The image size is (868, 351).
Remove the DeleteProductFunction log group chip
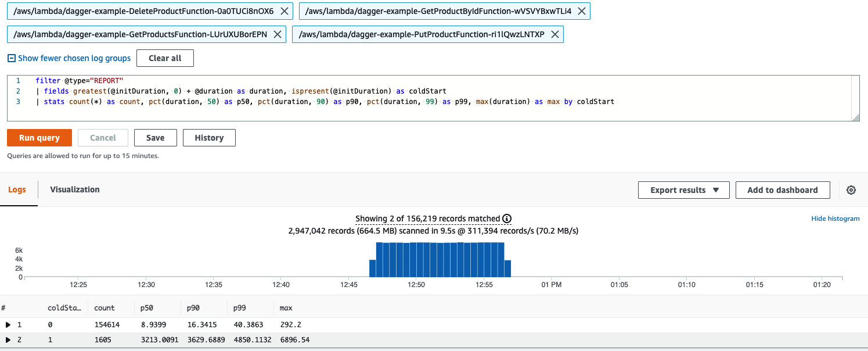pos(284,11)
